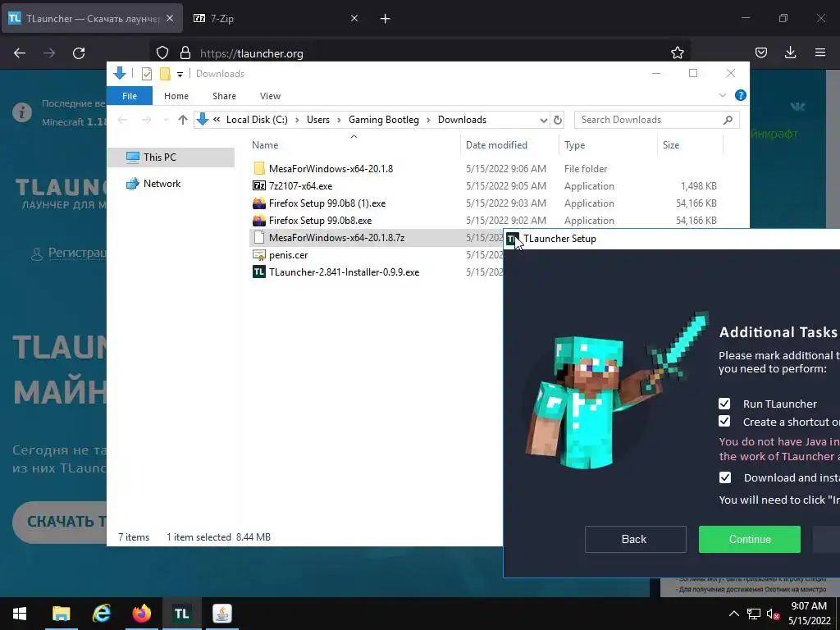840x630 pixels.
Task: Select Firefox Setup 99.0b8 (1).exe
Action: pos(326,203)
